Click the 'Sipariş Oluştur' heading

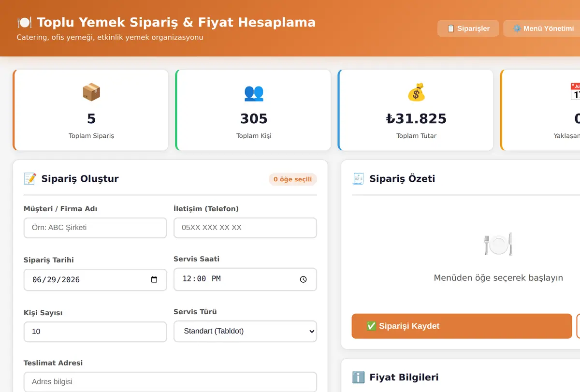pyautogui.click(x=80, y=179)
